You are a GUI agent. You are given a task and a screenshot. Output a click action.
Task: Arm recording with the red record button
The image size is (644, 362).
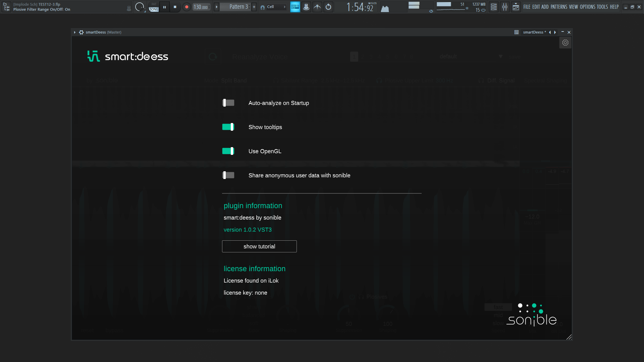point(187,7)
